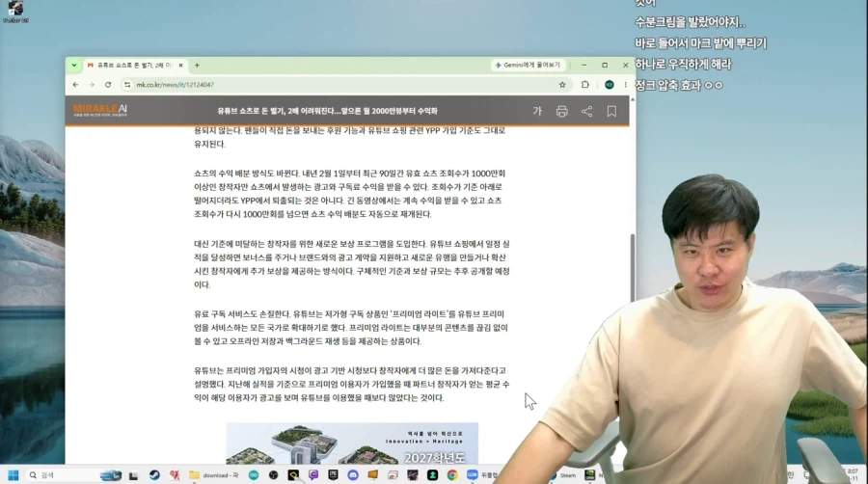Open the MIRAKLE AI logo link
868x484 pixels.
coord(100,110)
